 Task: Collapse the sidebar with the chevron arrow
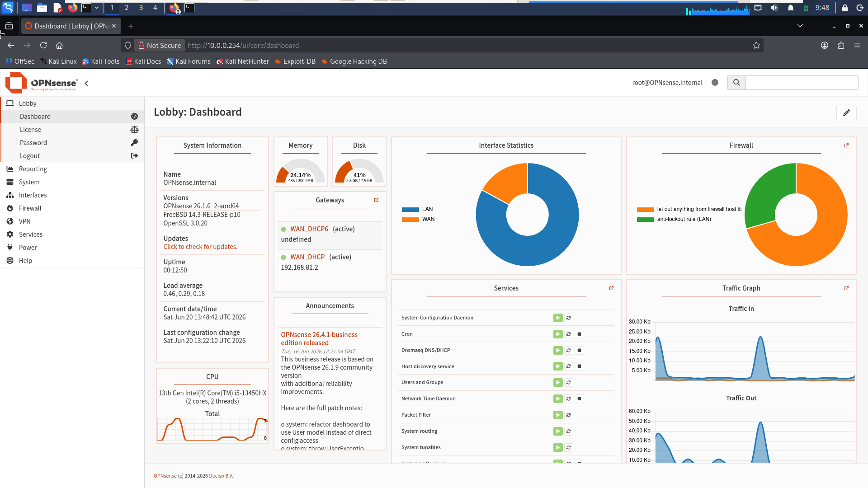coord(86,83)
